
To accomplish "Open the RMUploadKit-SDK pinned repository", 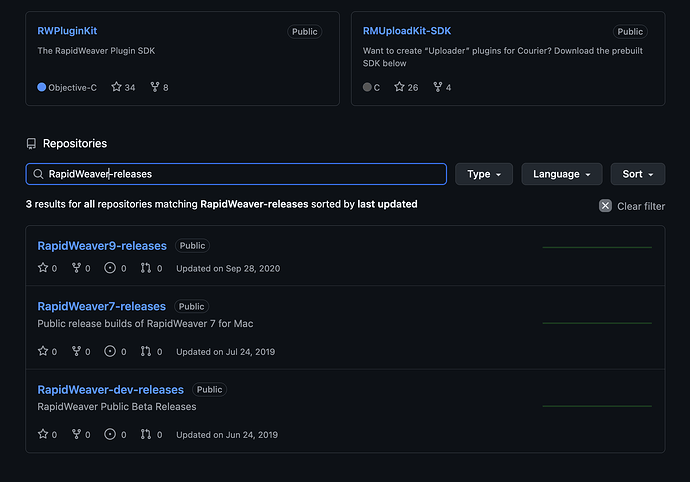I will (407, 32).
